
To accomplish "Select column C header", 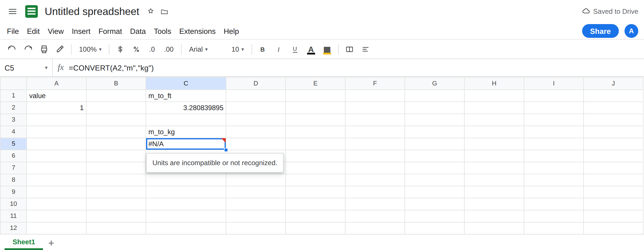I will (x=186, y=83).
